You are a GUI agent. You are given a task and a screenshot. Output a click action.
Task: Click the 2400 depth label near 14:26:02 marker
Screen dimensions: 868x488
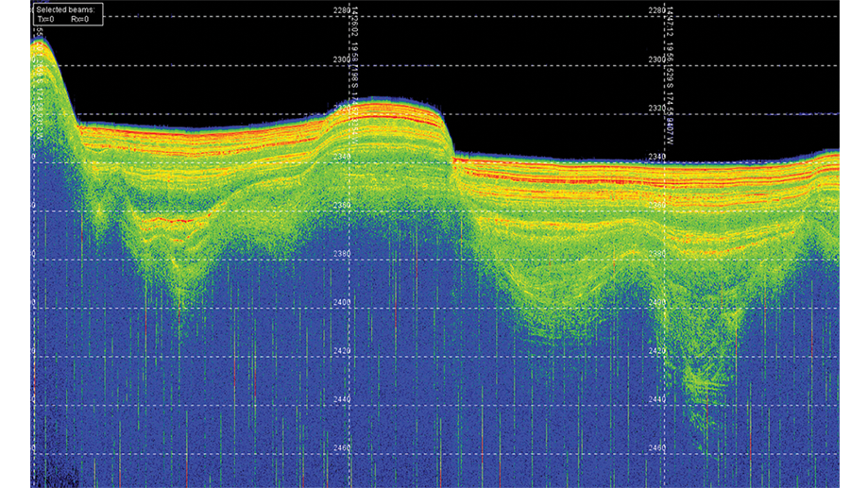[x=342, y=303]
